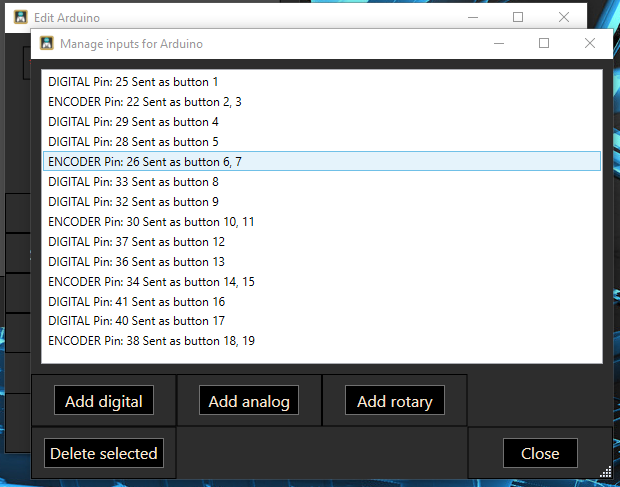Viewport: 620px width, 487px height.
Task: Close Manage inputs window with X
Action: tap(590, 43)
